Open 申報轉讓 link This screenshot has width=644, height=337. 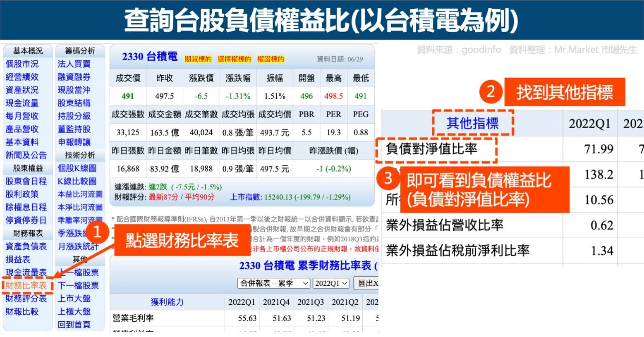click(x=74, y=142)
